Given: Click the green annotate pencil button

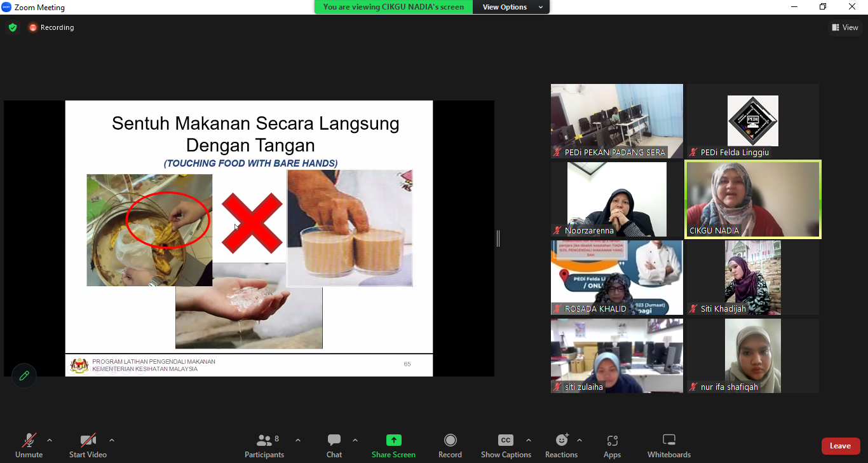Looking at the screenshot, I should pos(24,376).
